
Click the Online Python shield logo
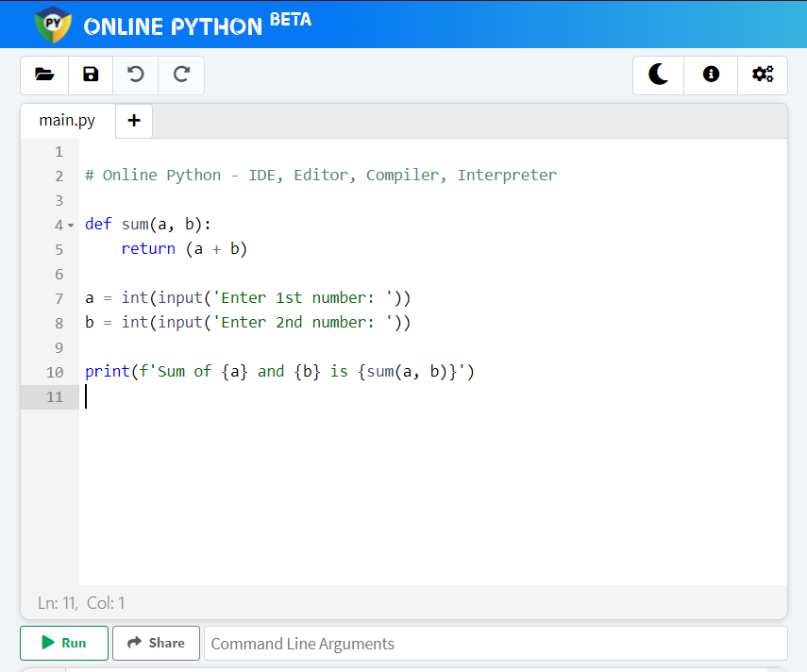(x=53, y=25)
